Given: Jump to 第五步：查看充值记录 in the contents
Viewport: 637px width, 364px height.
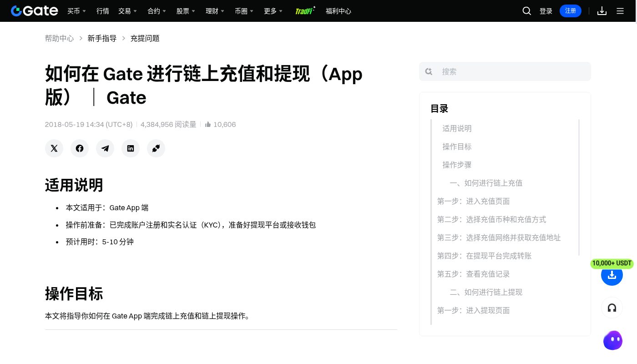Looking at the screenshot, I should (x=473, y=274).
